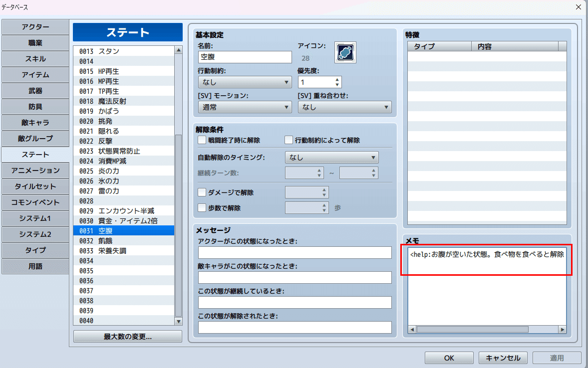The image size is (588, 368).
Task: Select state 0029 エンカウント半減
Action: coord(124,211)
